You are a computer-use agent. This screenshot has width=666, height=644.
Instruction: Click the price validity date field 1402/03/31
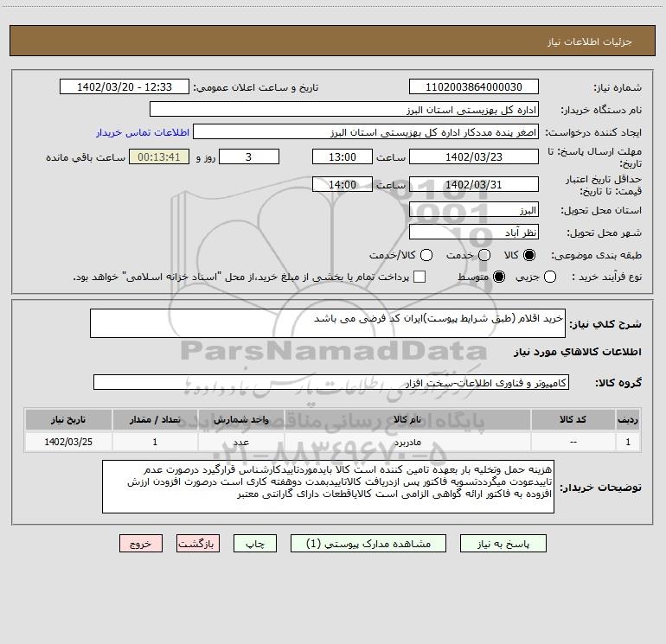474,185
